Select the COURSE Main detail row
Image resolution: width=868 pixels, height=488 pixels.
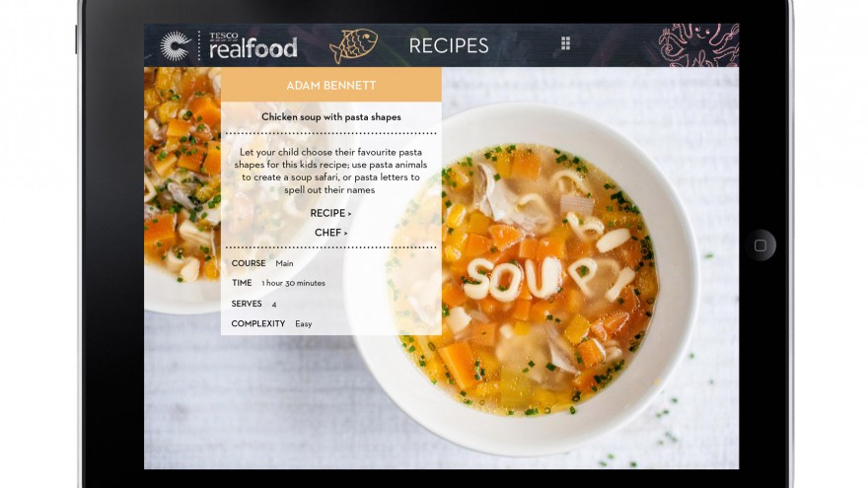pos(262,263)
